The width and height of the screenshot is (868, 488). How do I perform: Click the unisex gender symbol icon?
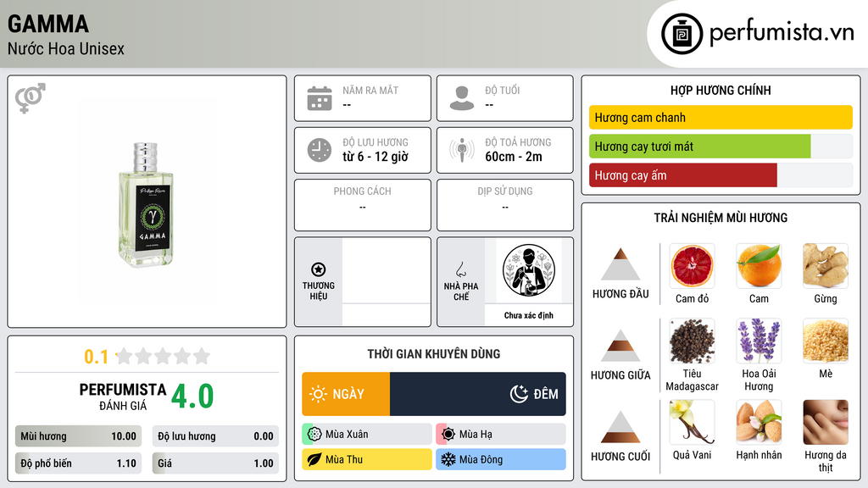click(31, 98)
